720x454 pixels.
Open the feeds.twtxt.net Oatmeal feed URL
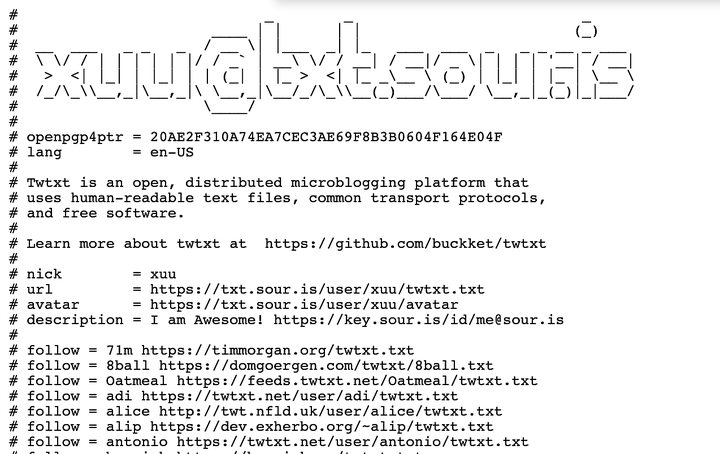pos(357,381)
